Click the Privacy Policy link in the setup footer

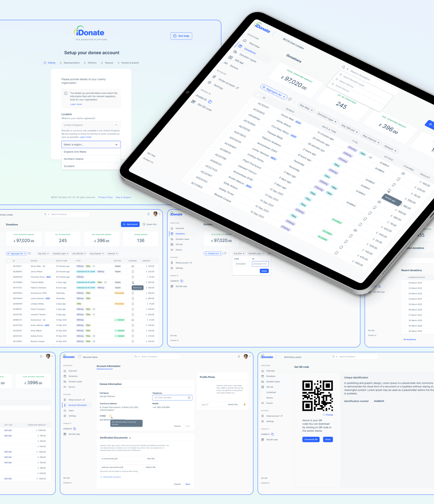[105, 197]
